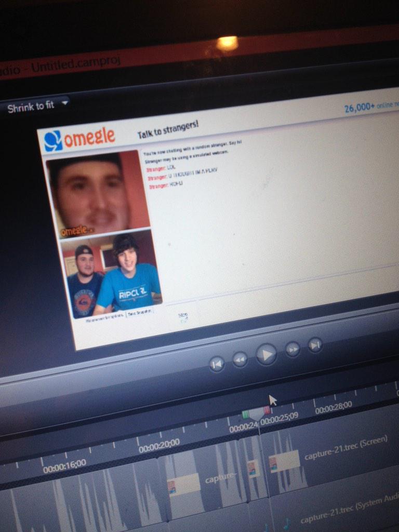Click the Take Snapshot button under the webcam
The height and width of the screenshot is (532, 399).
pyautogui.click(x=140, y=312)
